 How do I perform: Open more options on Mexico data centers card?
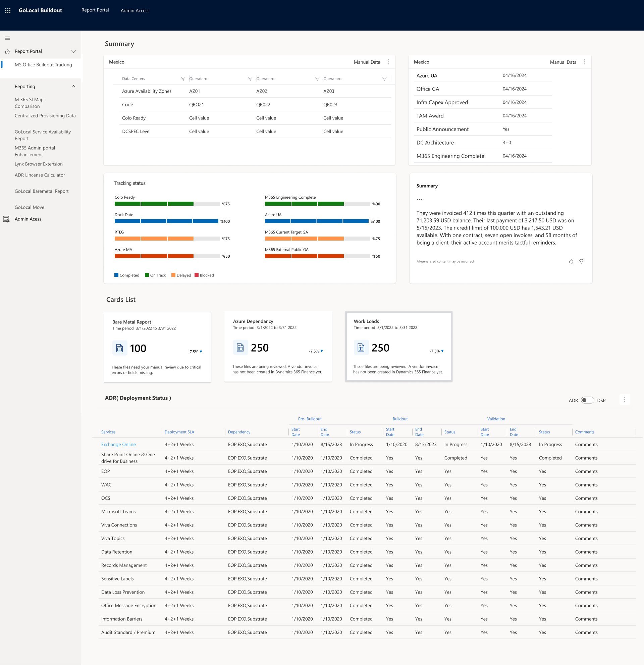click(388, 62)
